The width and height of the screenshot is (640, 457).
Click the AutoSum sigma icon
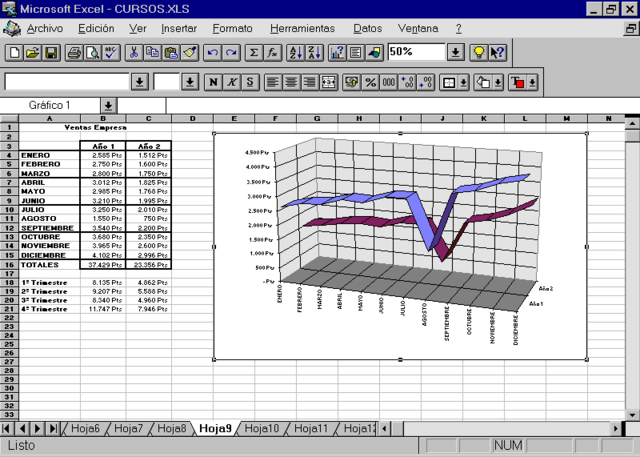254,53
